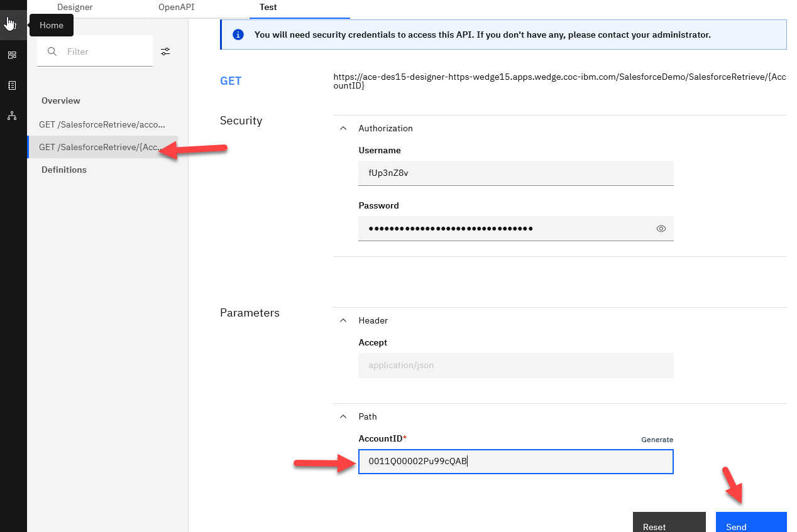Screen dimensions: 797x532
Task: Collapse the Path section chevron
Action: [x=343, y=416]
